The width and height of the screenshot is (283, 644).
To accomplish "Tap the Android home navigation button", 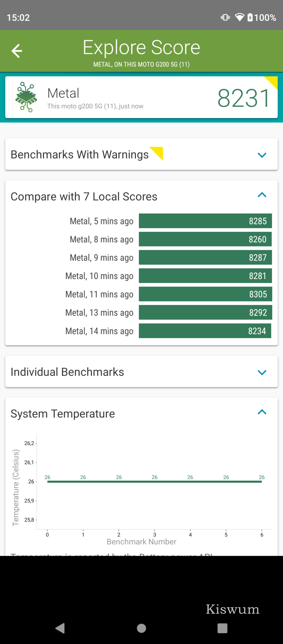I will tap(141, 628).
